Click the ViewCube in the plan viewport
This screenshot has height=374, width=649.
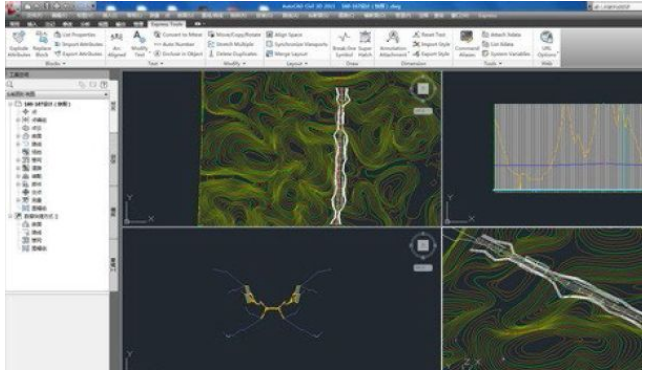pos(423,89)
